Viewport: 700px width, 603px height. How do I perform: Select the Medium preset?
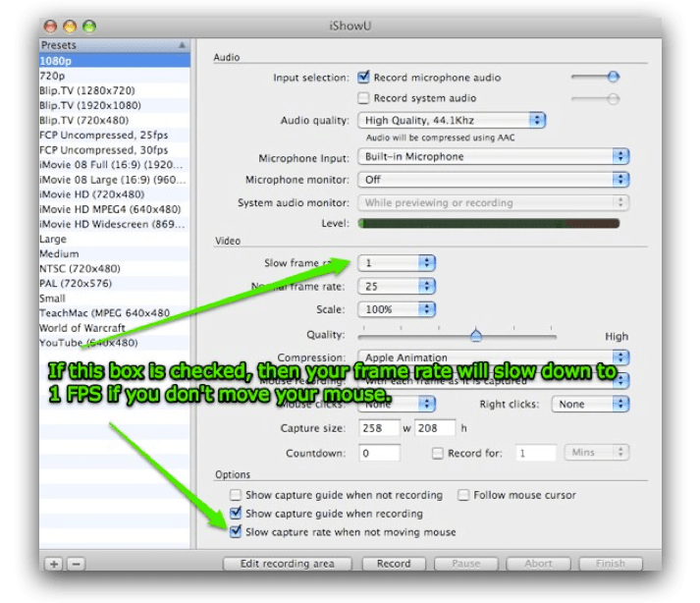click(x=115, y=253)
